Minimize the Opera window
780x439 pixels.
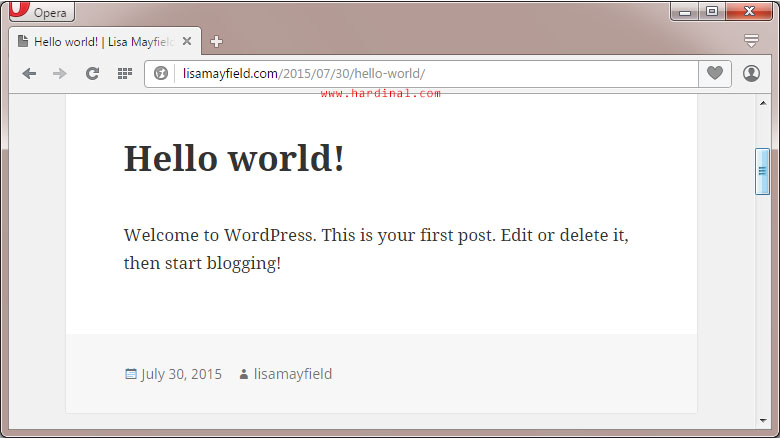click(x=685, y=11)
